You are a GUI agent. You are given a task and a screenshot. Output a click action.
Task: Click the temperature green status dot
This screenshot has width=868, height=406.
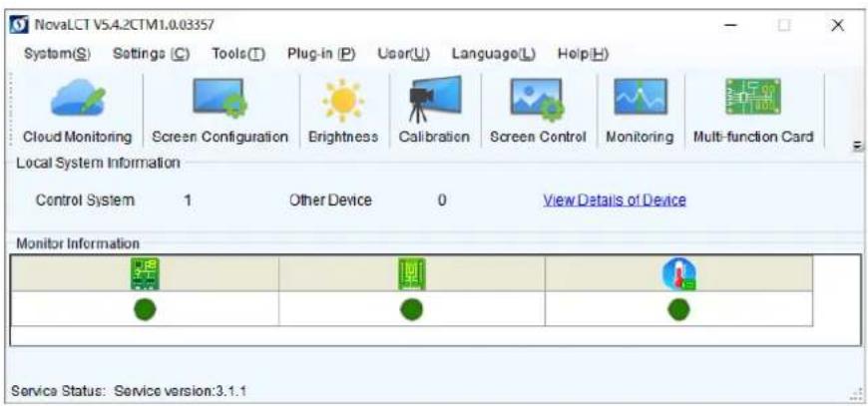678,309
